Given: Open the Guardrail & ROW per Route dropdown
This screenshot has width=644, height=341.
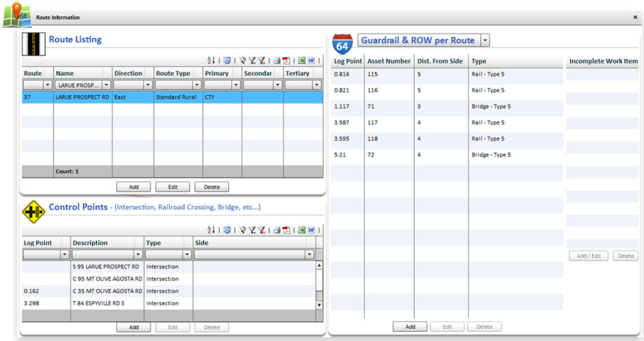Looking at the screenshot, I should pos(485,40).
